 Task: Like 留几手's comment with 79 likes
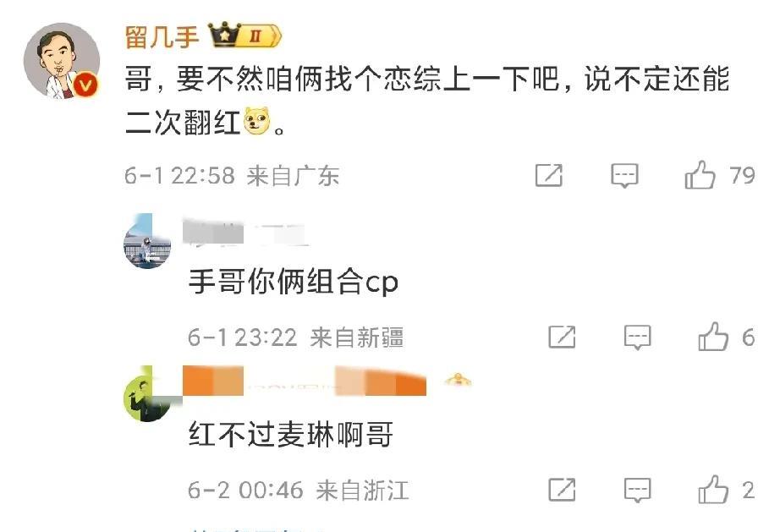[x=720, y=175]
